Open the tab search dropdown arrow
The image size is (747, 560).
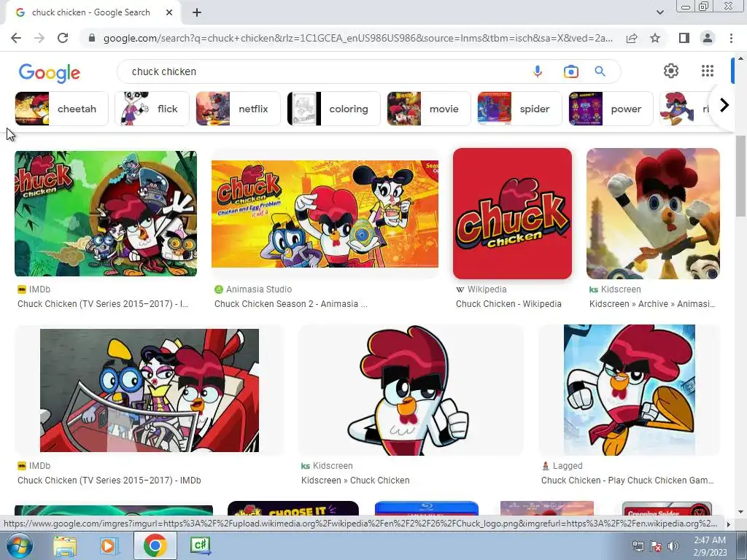659,12
